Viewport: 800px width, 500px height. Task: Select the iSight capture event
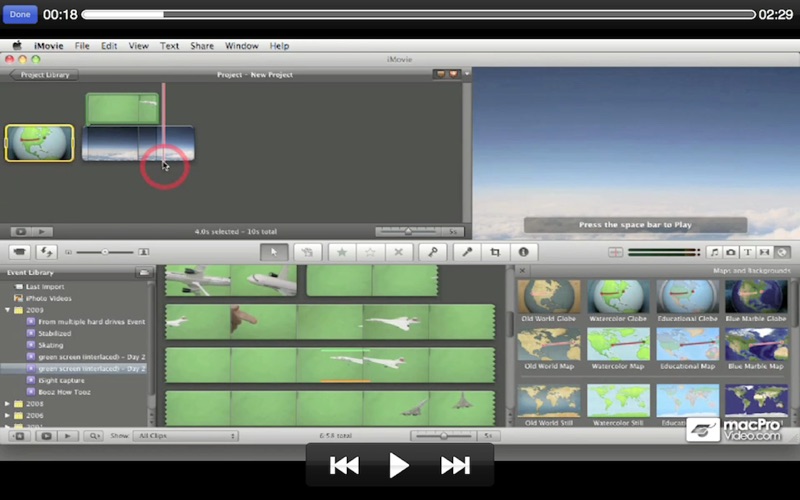click(61, 381)
